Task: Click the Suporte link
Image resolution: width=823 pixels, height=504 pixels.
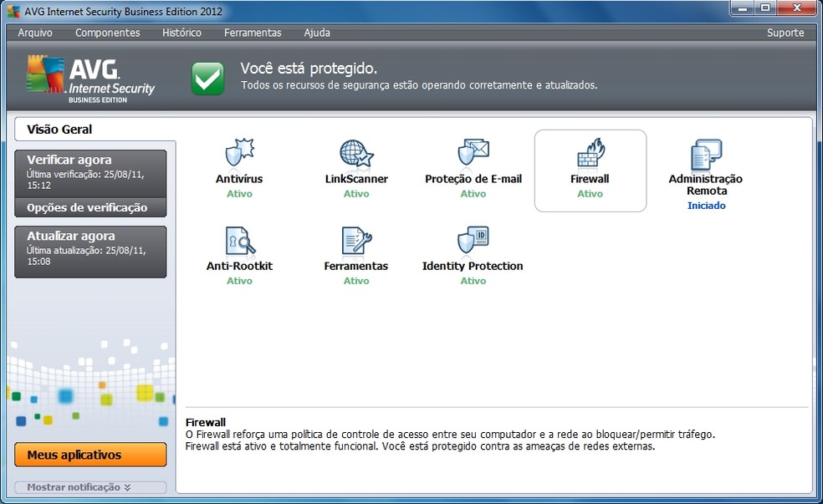Action: 785,33
